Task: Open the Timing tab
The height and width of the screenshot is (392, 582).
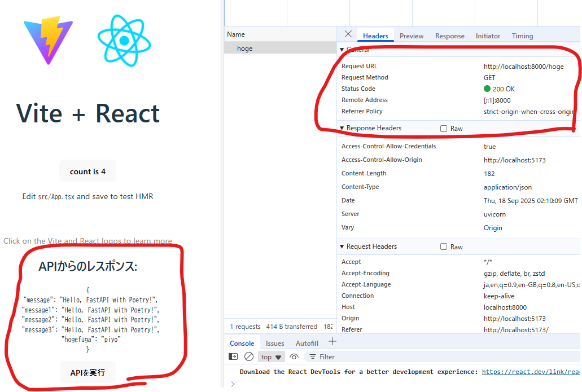Action: 522,36
